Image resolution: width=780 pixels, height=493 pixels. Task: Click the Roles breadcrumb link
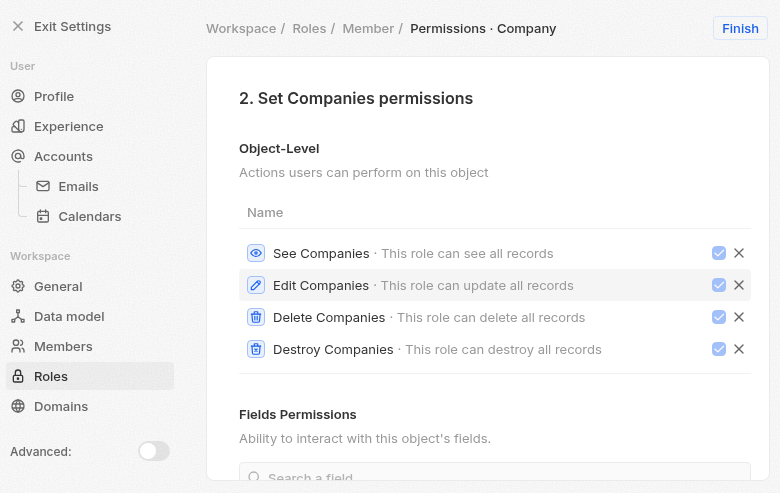pyautogui.click(x=309, y=28)
